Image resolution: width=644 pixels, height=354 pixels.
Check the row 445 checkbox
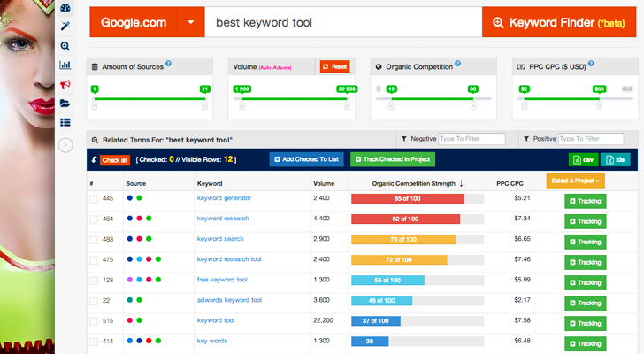click(x=94, y=199)
